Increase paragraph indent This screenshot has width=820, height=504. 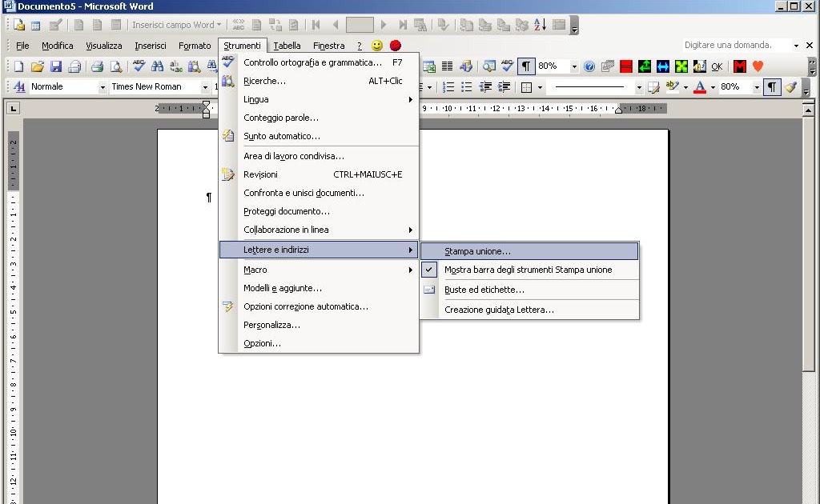tap(504, 87)
